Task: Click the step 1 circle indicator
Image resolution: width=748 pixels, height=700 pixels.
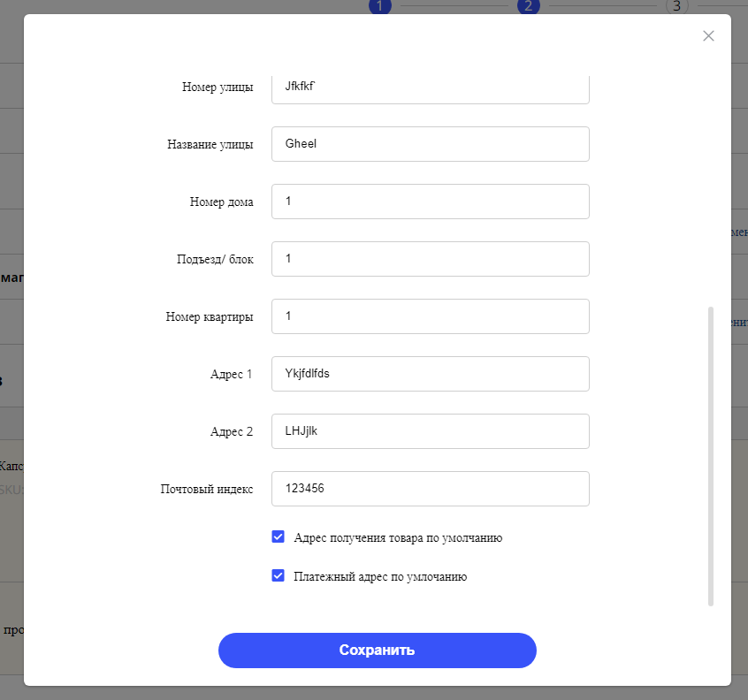Action: 379,6
